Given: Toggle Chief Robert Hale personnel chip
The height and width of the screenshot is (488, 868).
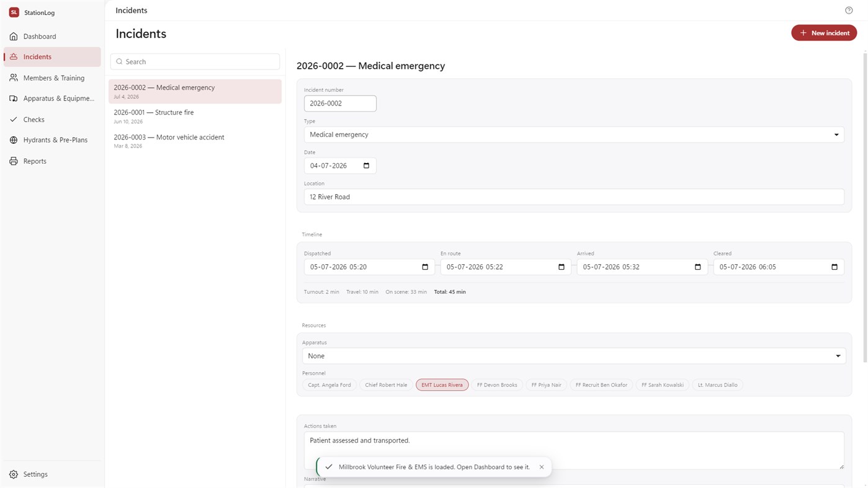Looking at the screenshot, I should 386,385.
